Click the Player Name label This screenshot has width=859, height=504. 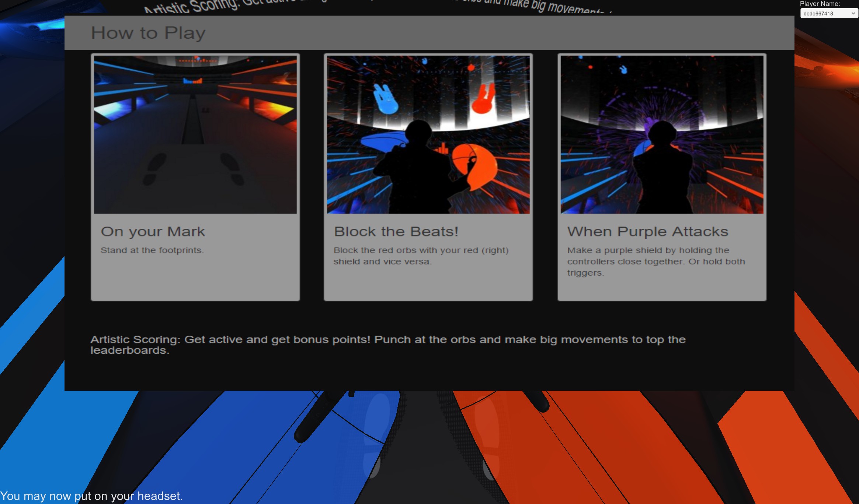coord(820,4)
